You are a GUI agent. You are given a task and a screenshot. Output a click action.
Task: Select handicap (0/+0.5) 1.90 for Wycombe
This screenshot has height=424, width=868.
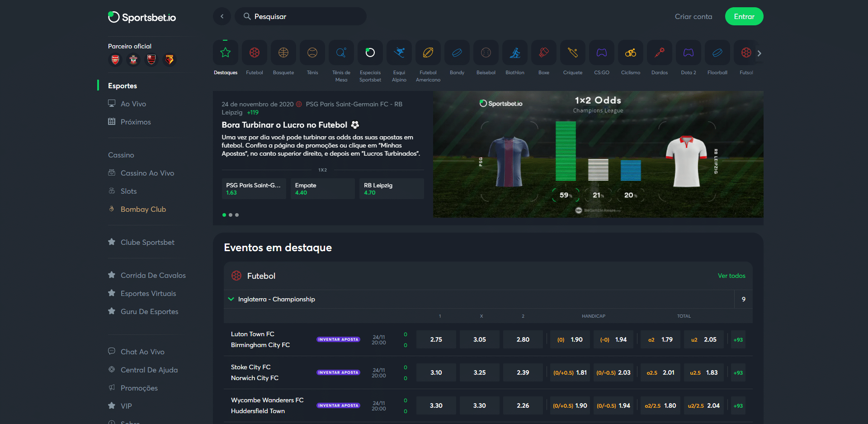(570, 405)
